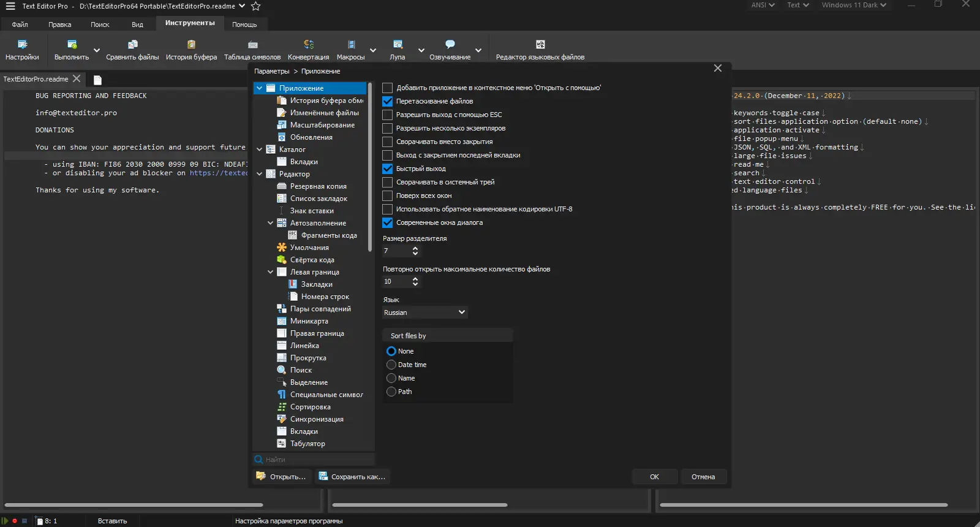Uncheck Современные окна диалога checkbox

coord(388,222)
